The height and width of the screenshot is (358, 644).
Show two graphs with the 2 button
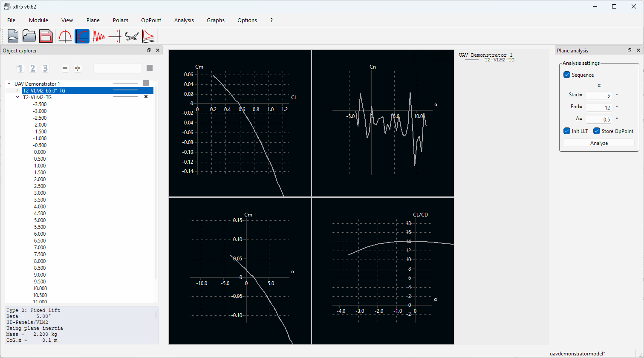click(x=33, y=68)
